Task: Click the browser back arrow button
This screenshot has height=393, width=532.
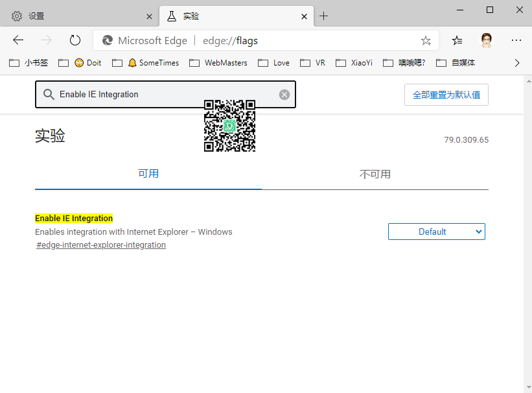Action: pyautogui.click(x=18, y=40)
